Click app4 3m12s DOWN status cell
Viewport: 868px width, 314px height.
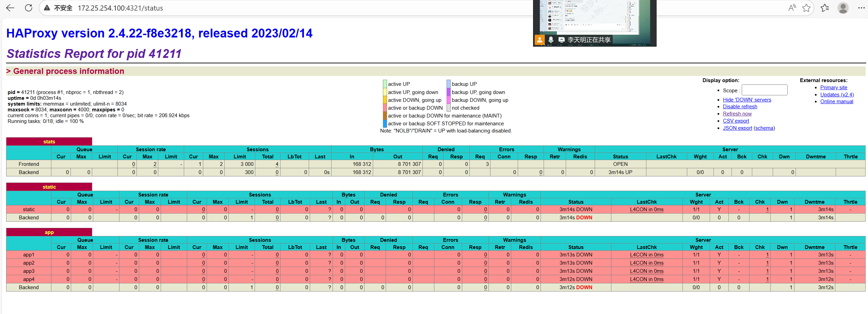576,279
